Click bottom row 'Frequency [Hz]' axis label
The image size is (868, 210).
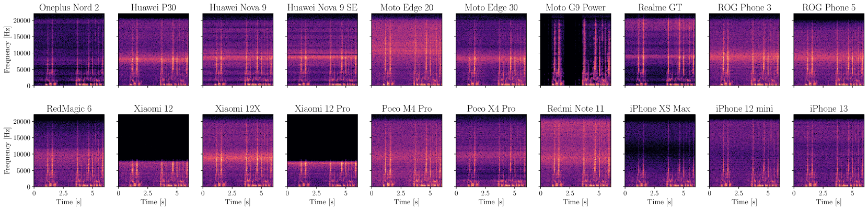pos(7,151)
